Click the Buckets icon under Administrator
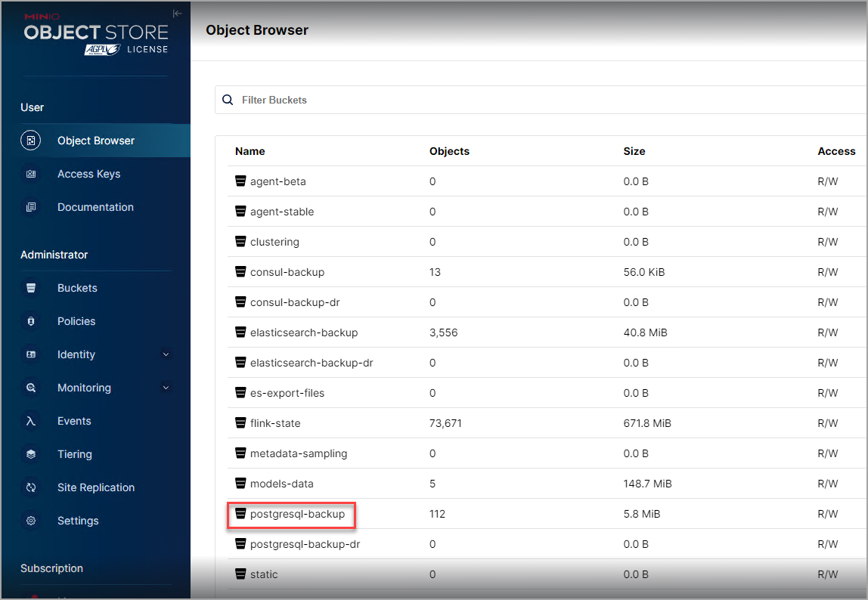This screenshot has height=600, width=868. point(31,288)
